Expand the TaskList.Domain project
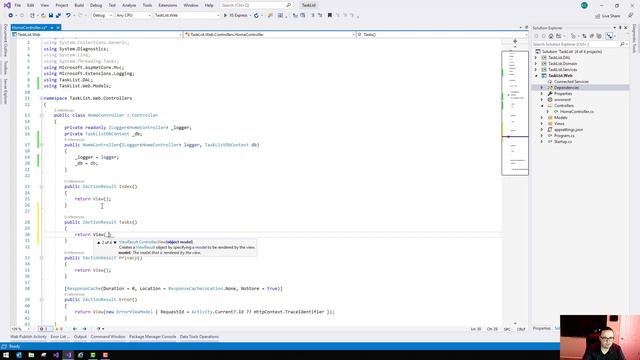Screen dimensions: 640x360 click(x=536, y=64)
